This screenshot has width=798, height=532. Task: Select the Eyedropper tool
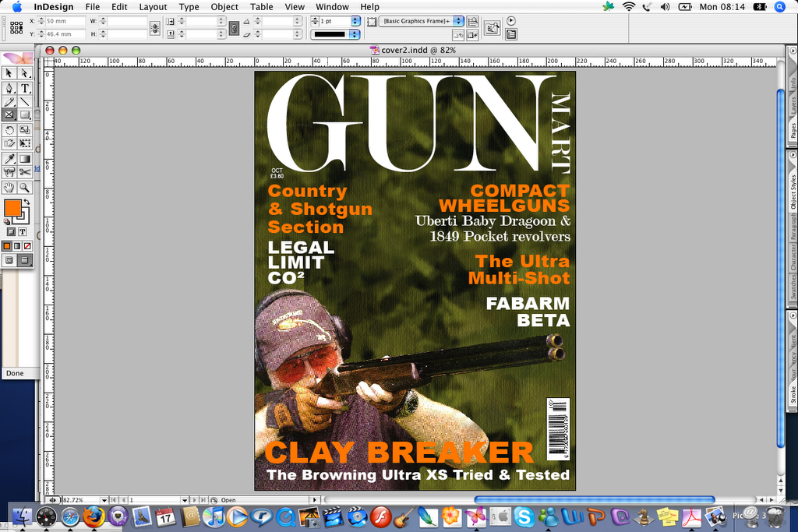[x=9, y=159]
